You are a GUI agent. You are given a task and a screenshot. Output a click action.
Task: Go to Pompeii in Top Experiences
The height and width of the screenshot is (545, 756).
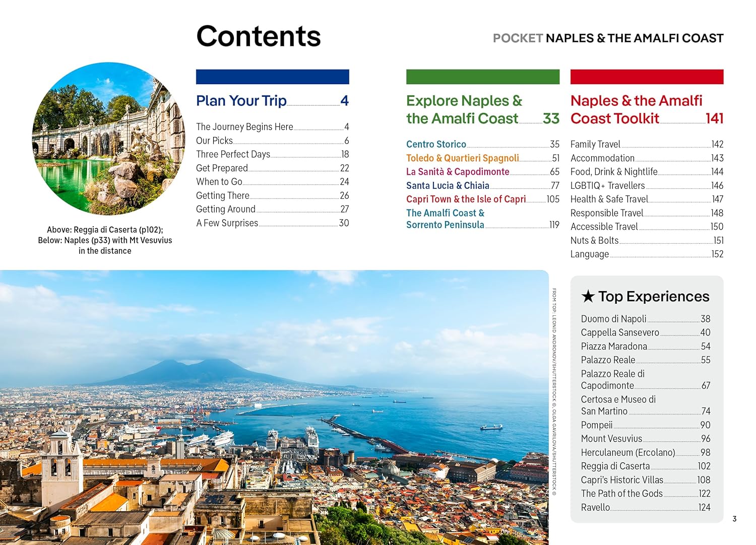(596, 425)
